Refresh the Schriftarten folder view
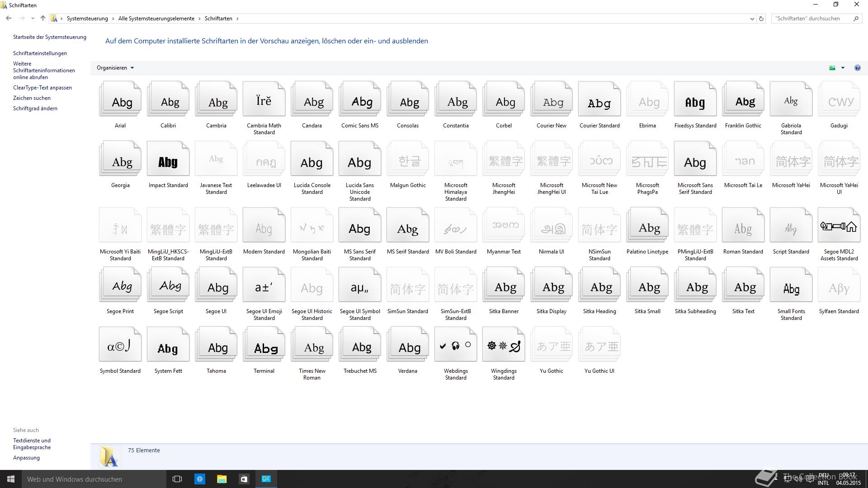This screenshot has width=868, height=488. click(761, 19)
